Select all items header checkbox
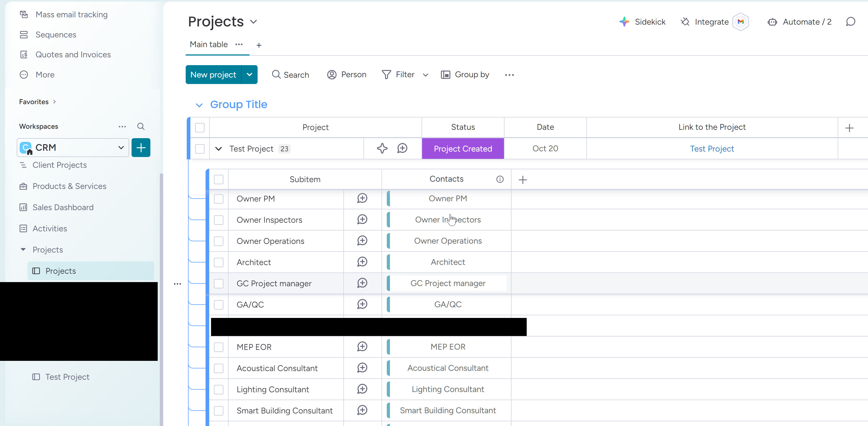868x426 pixels. tap(200, 128)
